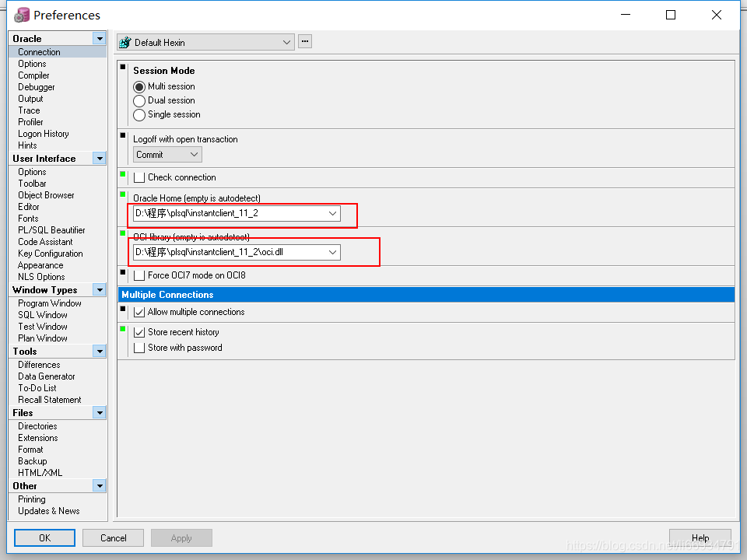747x560 pixels.
Task: Open Trace preferences
Action: (x=29, y=110)
